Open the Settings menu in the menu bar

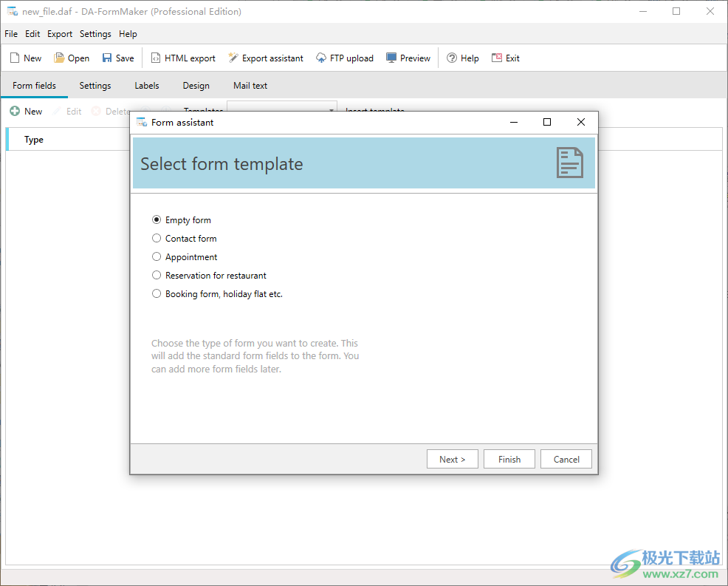(95, 34)
